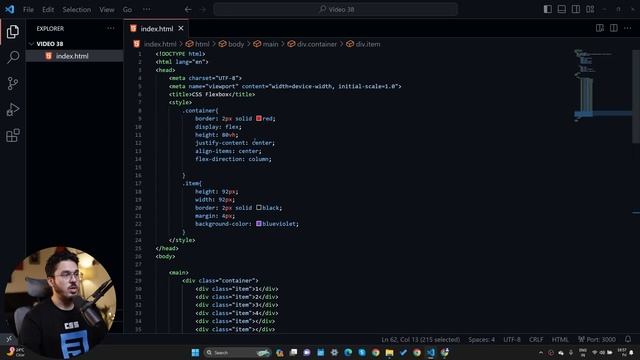The height and width of the screenshot is (360, 640).
Task: Open the Edit menu
Action: point(48,9)
